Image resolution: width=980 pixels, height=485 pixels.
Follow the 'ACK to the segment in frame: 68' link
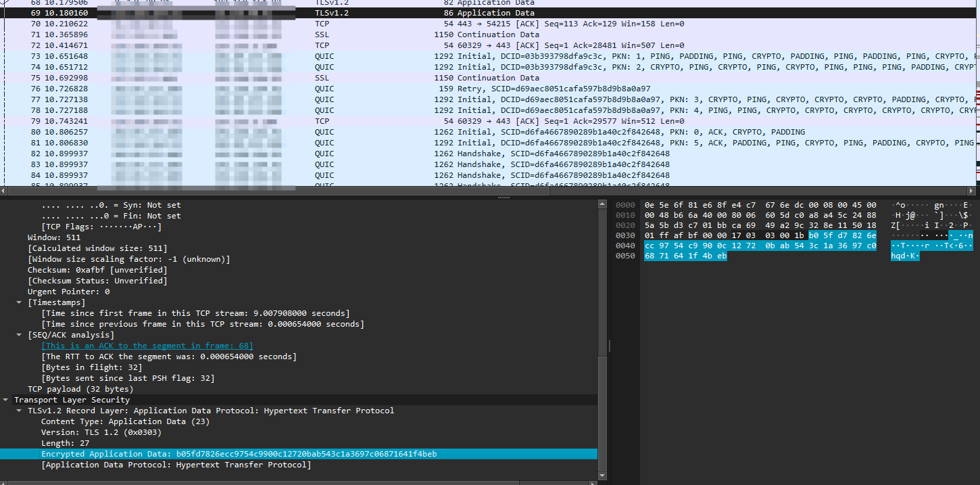pyautogui.click(x=147, y=346)
